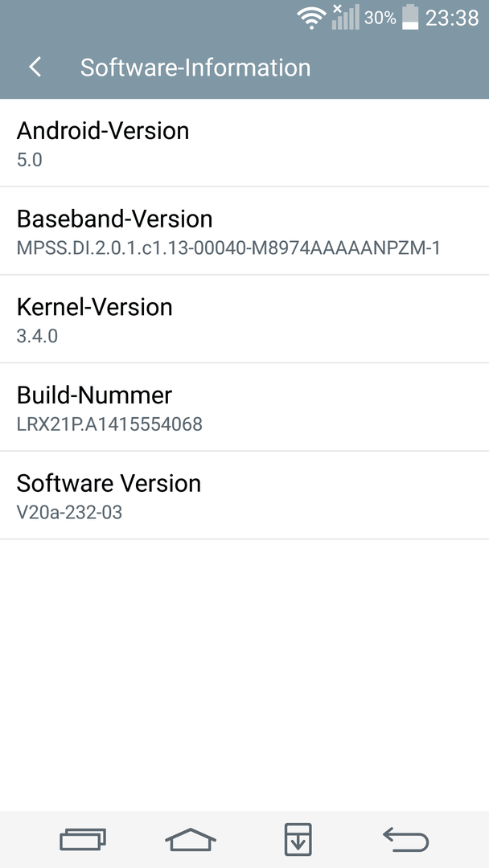Tap the back arrow in the header
The height and width of the screenshot is (868, 489).
pos(35,68)
